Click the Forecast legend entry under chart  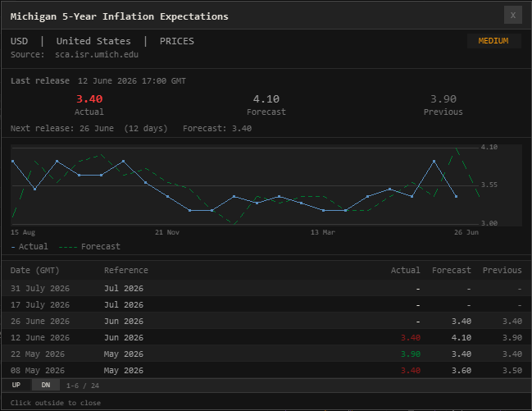90,247
